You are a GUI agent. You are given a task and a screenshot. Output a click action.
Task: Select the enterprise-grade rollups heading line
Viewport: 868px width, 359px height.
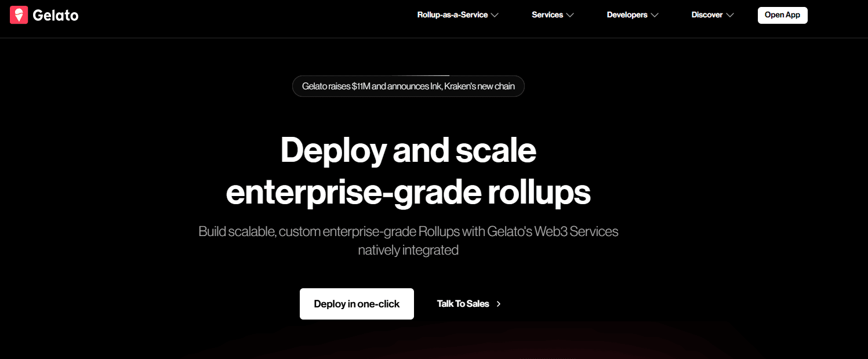408,194
